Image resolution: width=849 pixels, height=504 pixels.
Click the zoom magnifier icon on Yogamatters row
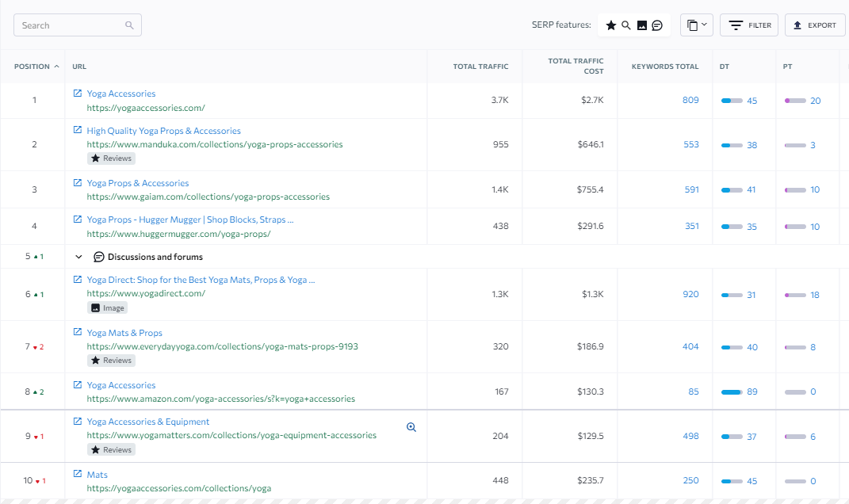pos(411,427)
